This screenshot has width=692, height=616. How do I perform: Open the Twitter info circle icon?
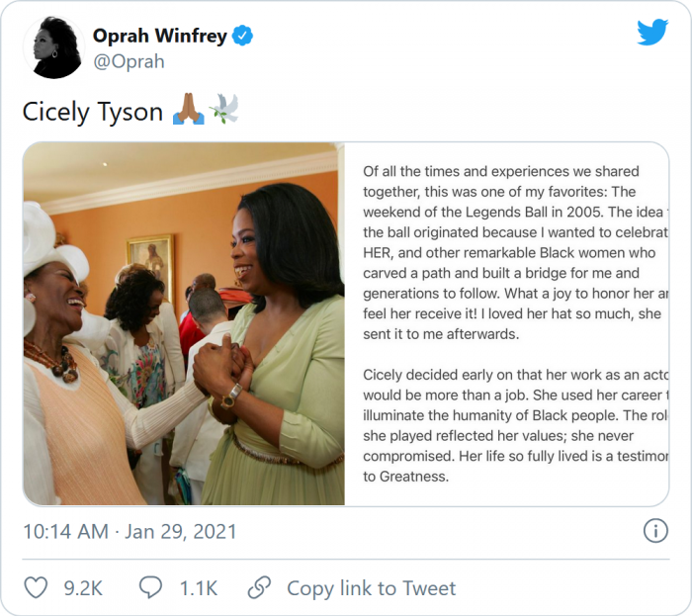coord(655,531)
